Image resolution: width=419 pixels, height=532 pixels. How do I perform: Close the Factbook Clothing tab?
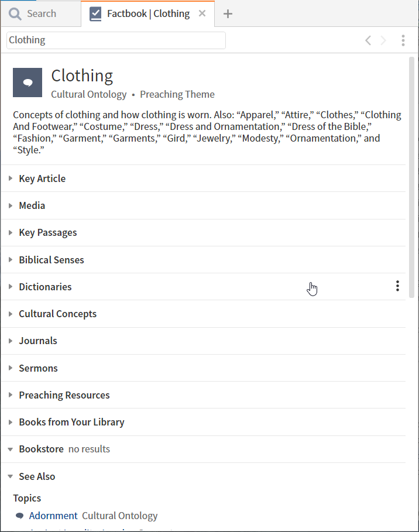[202, 13]
